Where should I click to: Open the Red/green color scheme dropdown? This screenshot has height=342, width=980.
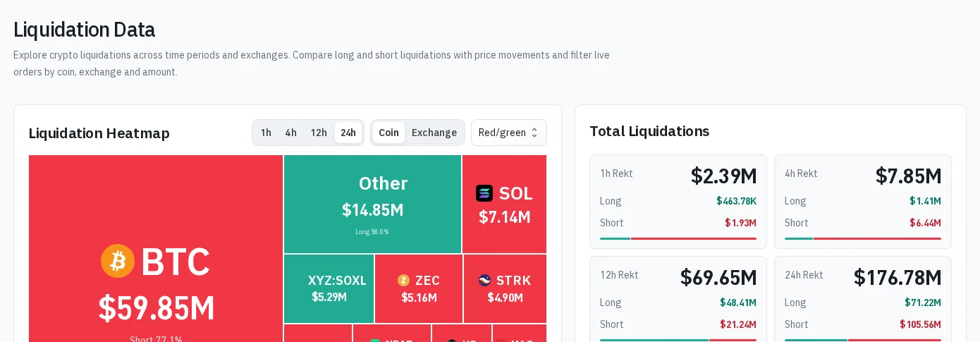click(509, 133)
